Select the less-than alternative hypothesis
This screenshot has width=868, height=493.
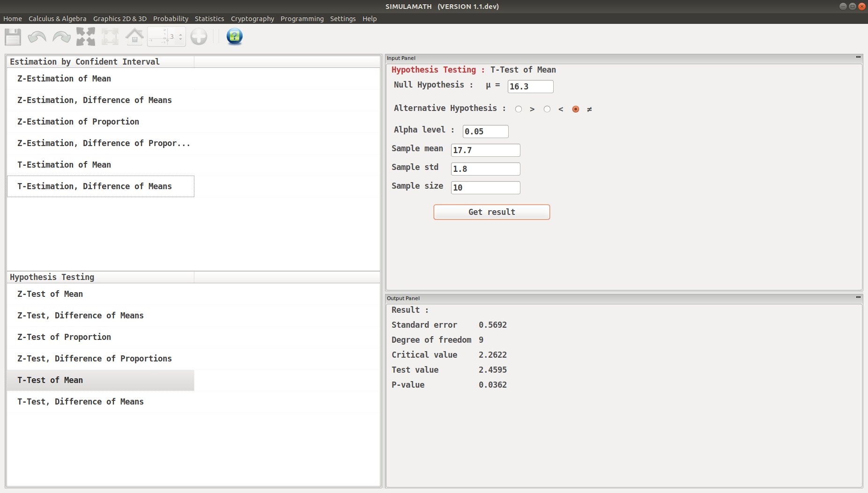point(547,109)
